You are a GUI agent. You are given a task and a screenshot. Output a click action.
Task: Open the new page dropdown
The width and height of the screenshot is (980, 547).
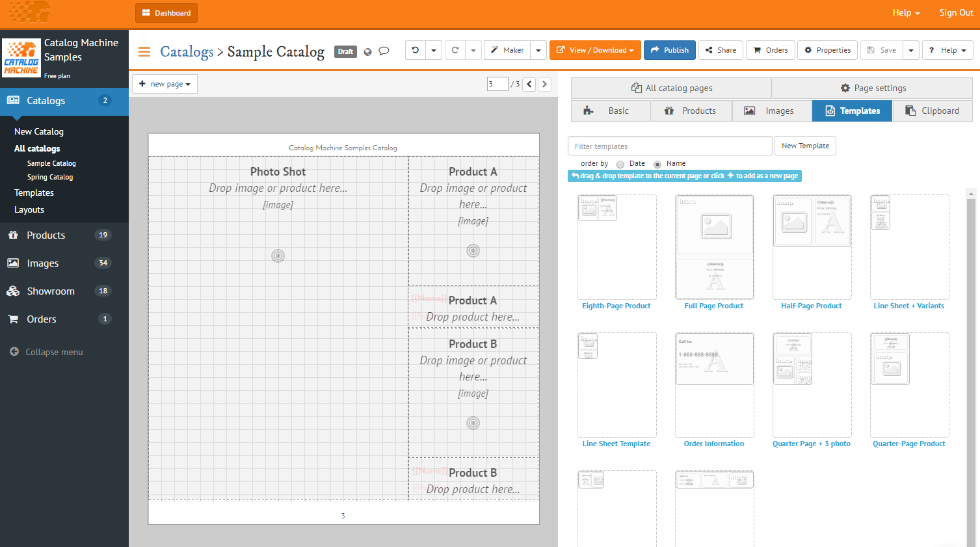point(165,84)
